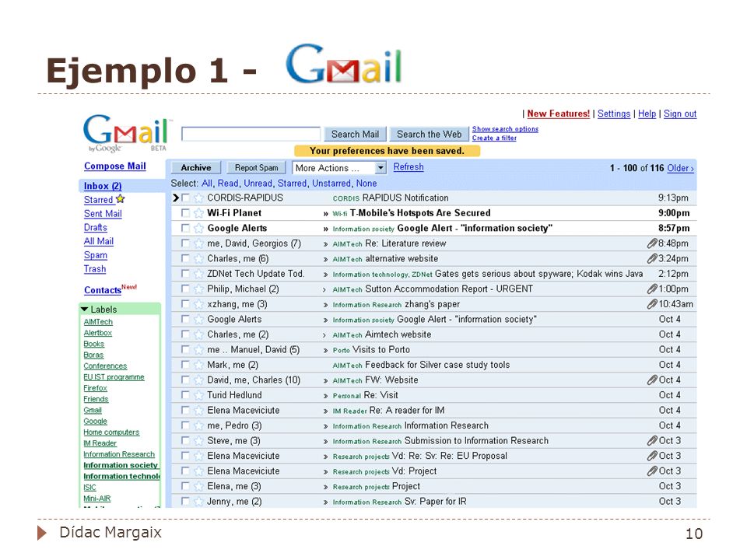Open the Drafts folder
This screenshot has height=560, width=747.
tap(95, 228)
